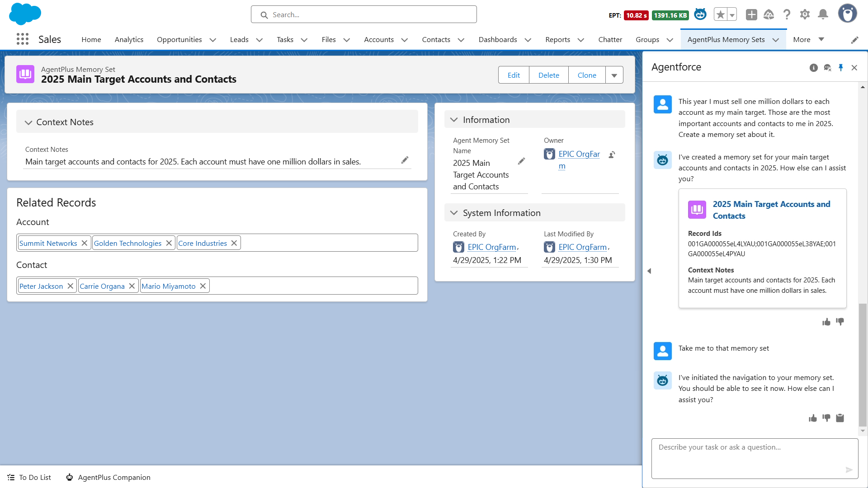Click the notifications bell icon
This screenshot has height=488, width=868.
click(823, 14)
